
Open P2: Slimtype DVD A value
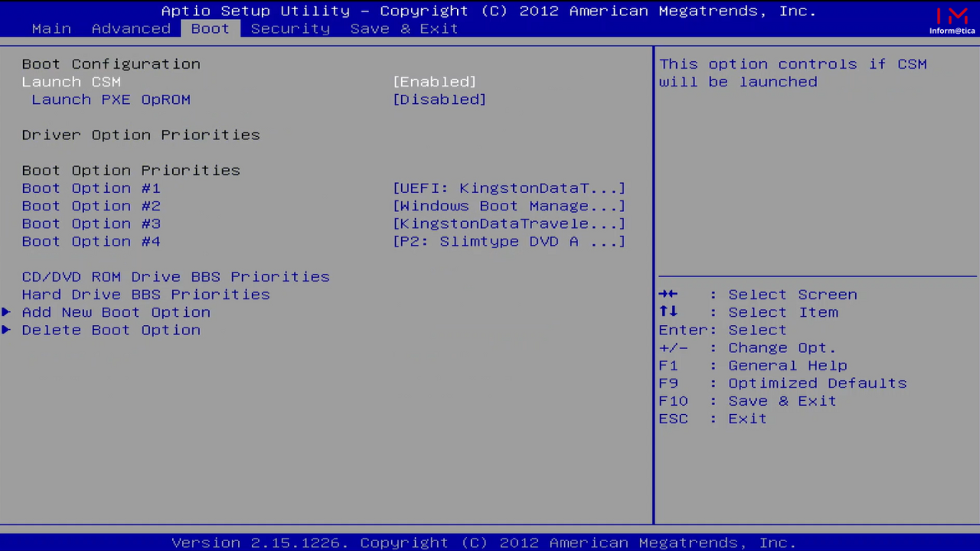click(509, 241)
